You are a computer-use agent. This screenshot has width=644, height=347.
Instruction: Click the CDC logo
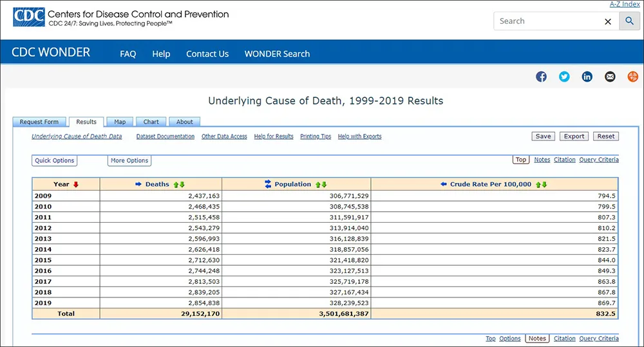point(29,17)
